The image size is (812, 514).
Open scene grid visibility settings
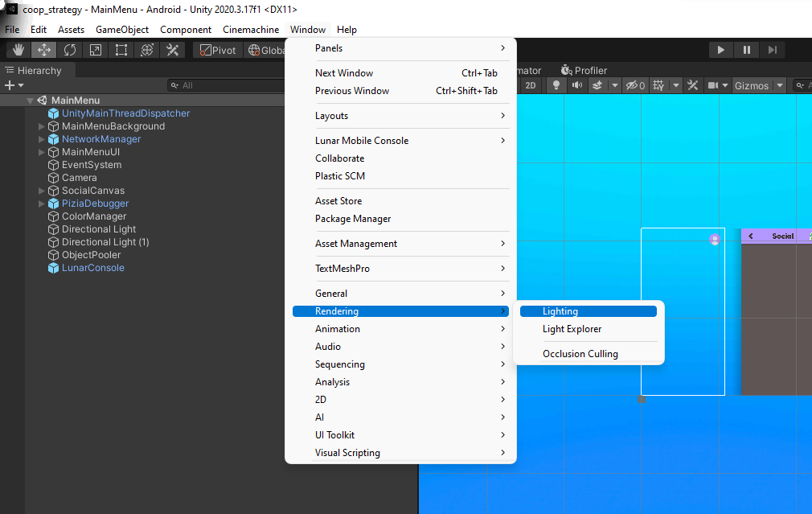point(658,85)
